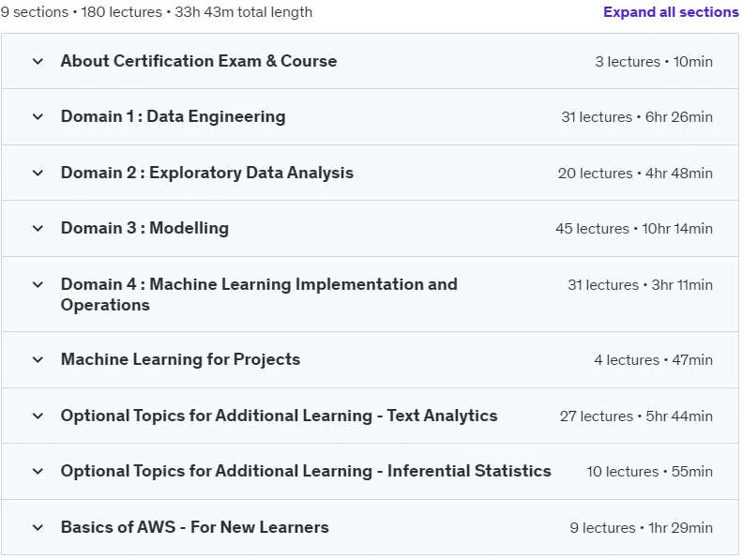Viewport: 742px width, 560px height.
Task: Expand the Domain 3 Modelling chevron
Action: [38, 229]
